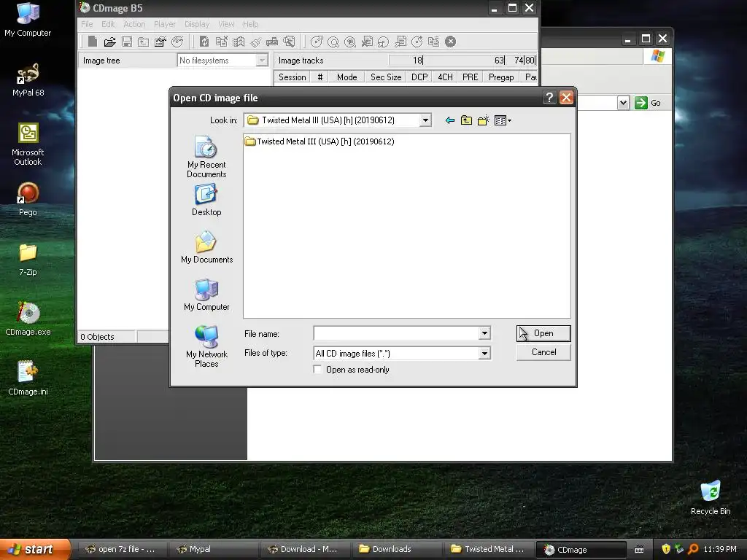Open the Edit menu in CDmage
The width and height of the screenshot is (747, 560).
click(x=108, y=24)
